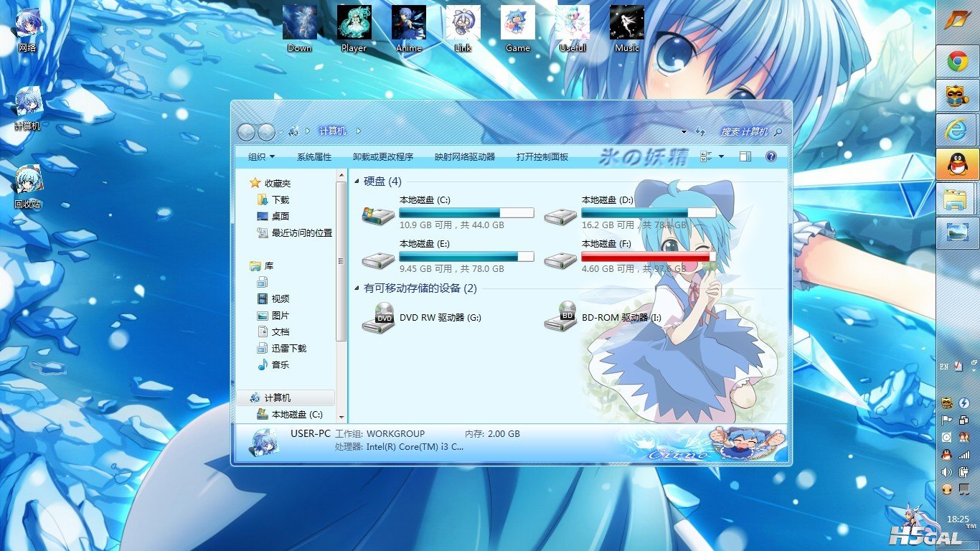Open the BD-ROM drive (I:)
980x551 pixels.
560,317
